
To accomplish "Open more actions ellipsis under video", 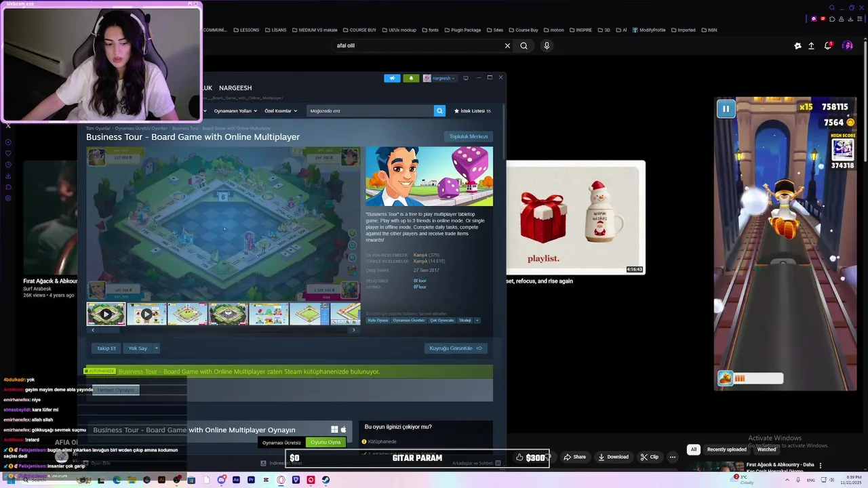I will tap(673, 457).
